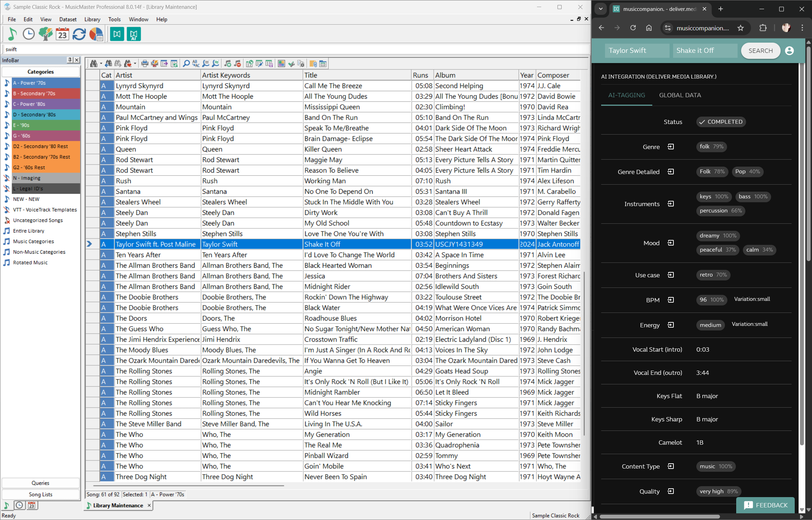Viewport: 812px width, 520px height.
Task: Toggle the InfoBar auto-hide pin
Action: point(70,60)
